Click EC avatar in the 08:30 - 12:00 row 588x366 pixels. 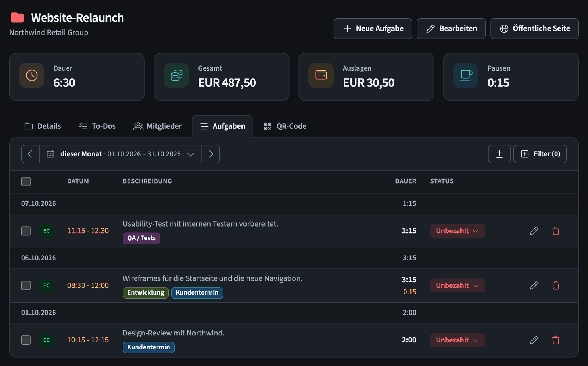[46, 285]
